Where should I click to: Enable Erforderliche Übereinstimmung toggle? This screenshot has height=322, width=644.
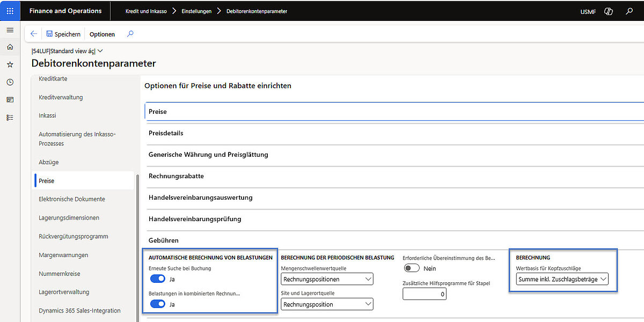(412, 268)
